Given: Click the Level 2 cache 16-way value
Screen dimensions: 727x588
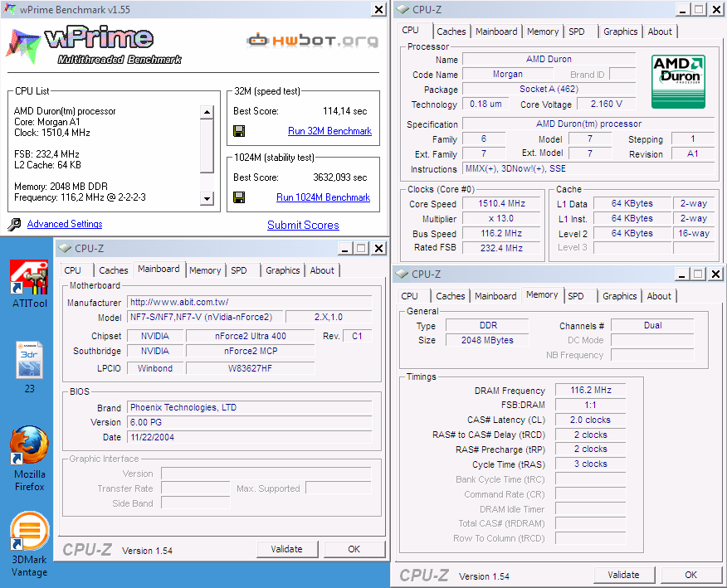Looking at the screenshot, I should click(x=694, y=233).
